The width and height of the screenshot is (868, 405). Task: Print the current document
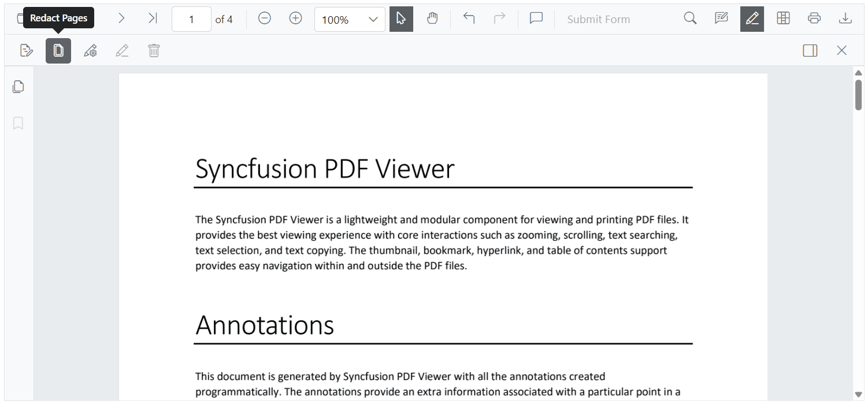814,18
